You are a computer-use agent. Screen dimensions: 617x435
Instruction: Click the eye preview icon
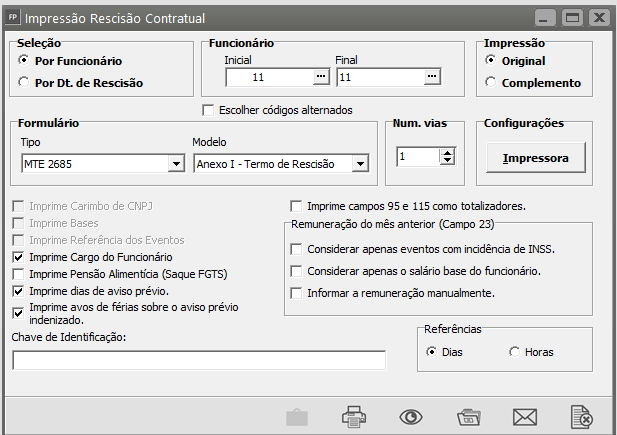(x=409, y=417)
